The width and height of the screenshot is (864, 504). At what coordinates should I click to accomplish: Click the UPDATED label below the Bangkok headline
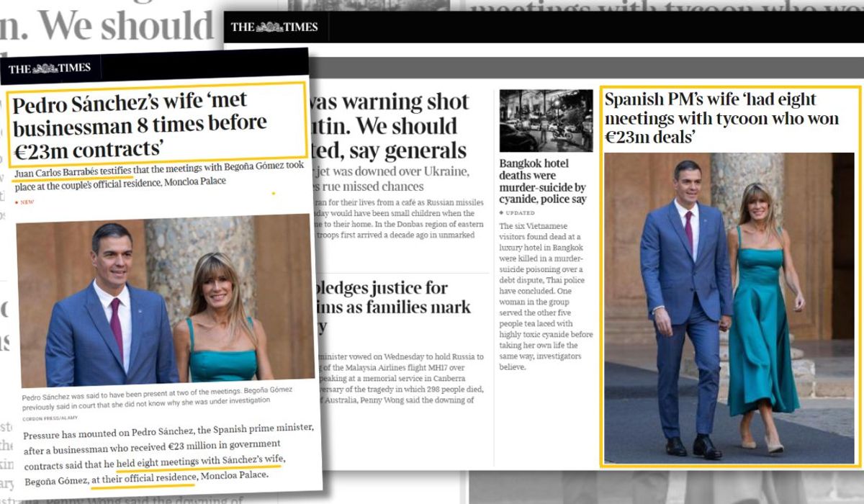pos(518,213)
